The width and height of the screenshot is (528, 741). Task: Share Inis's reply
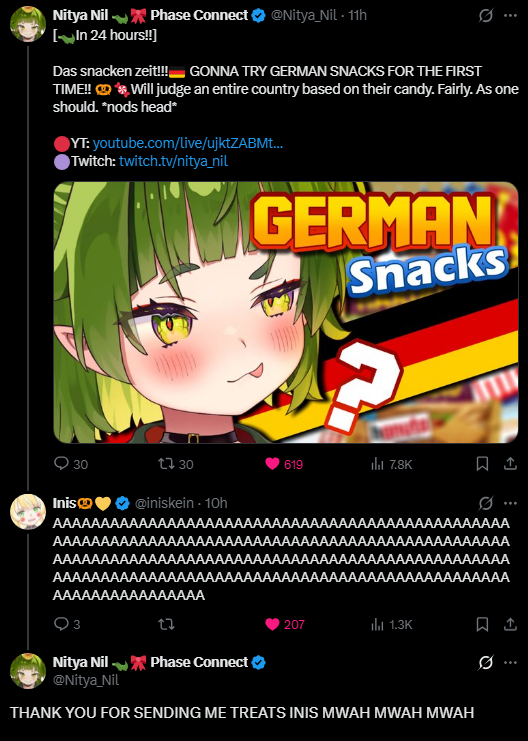510,624
